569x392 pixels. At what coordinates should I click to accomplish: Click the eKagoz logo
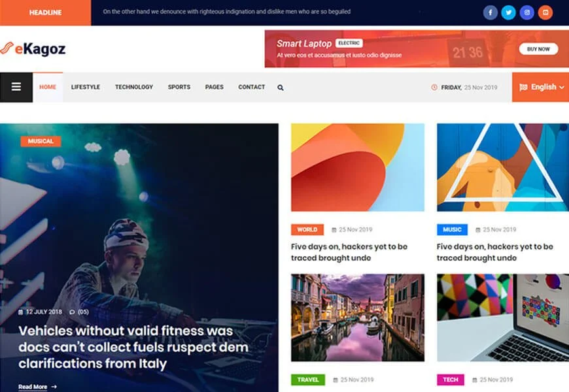tap(33, 48)
